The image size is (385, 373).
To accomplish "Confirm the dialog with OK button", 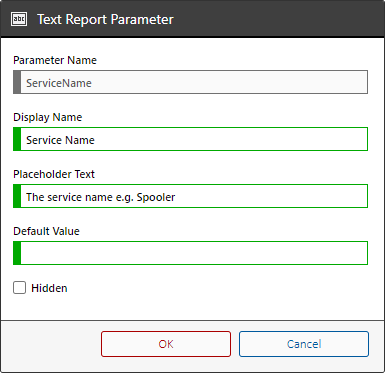I will point(166,344).
